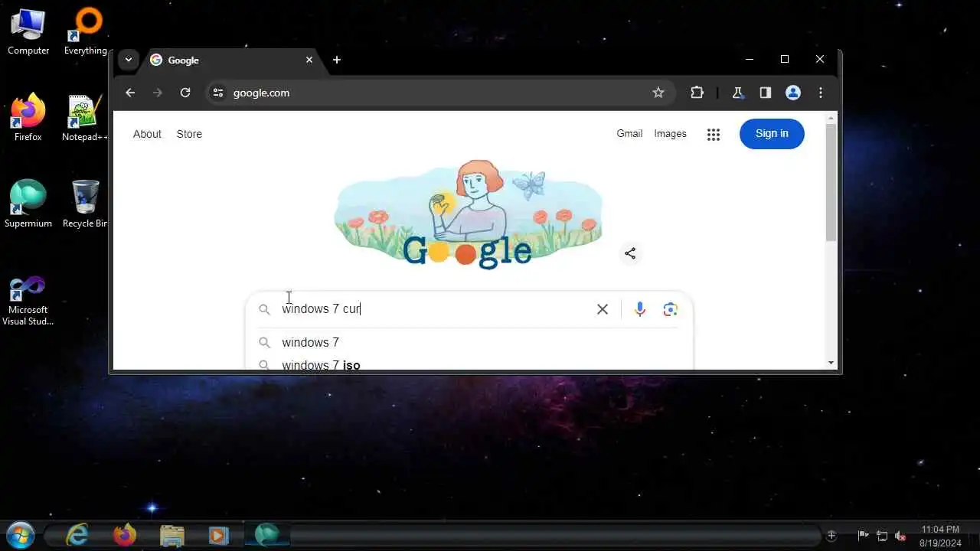This screenshot has height=551, width=980.
Task: Bookmark this page with the star
Action: (x=658, y=93)
